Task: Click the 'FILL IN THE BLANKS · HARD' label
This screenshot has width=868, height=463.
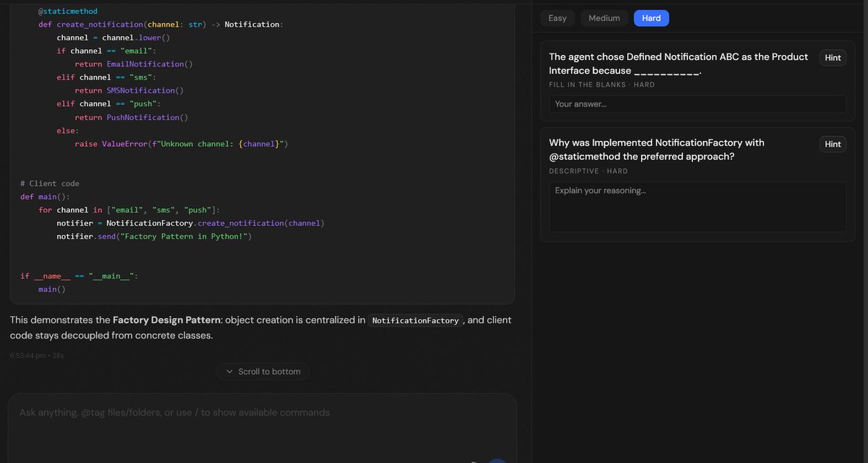Action: coord(602,85)
